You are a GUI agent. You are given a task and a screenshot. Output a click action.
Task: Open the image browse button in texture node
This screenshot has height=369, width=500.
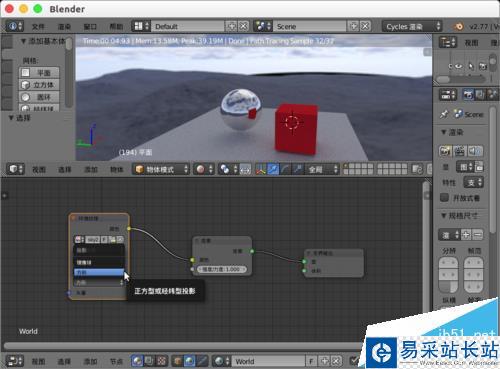tap(79, 239)
